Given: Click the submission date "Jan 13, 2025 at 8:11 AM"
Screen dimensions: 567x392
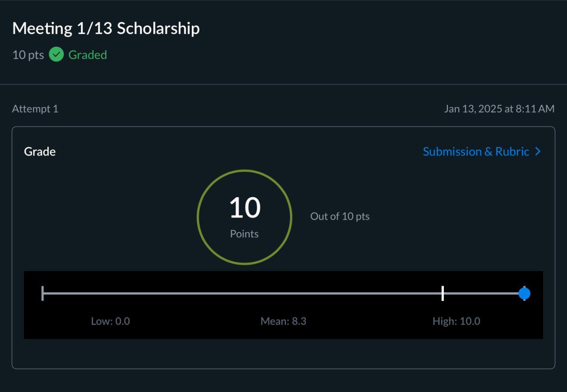Looking at the screenshot, I should 499,109.
